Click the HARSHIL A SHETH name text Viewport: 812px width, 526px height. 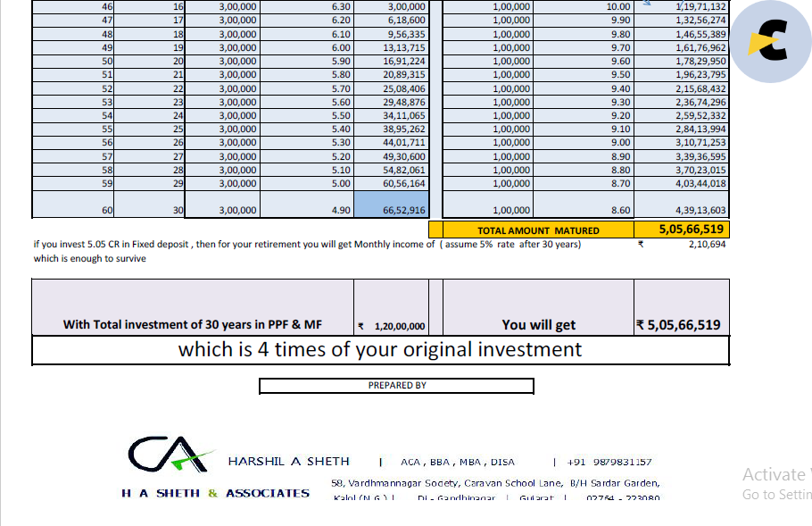pos(288,461)
